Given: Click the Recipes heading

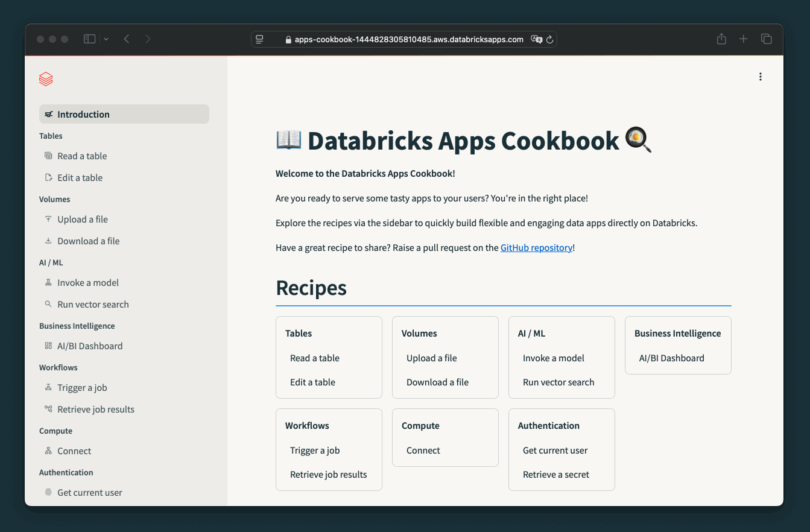Looking at the screenshot, I should click(311, 288).
